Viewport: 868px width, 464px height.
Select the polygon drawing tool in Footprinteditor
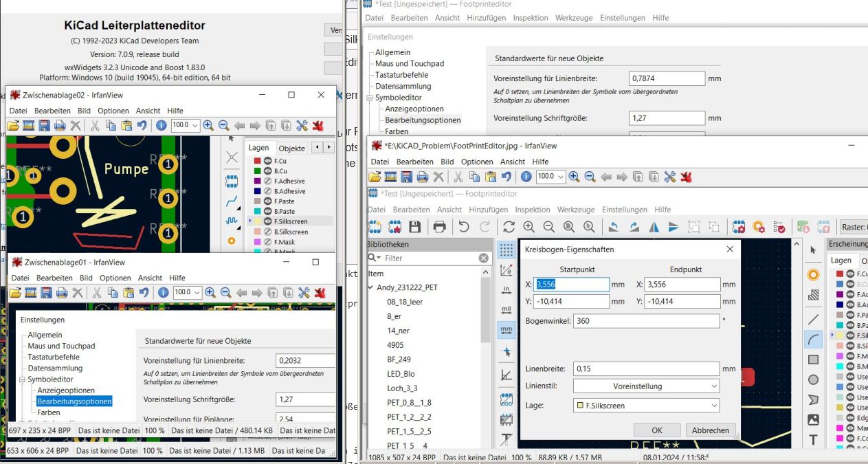pyautogui.click(x=813, y=399)
